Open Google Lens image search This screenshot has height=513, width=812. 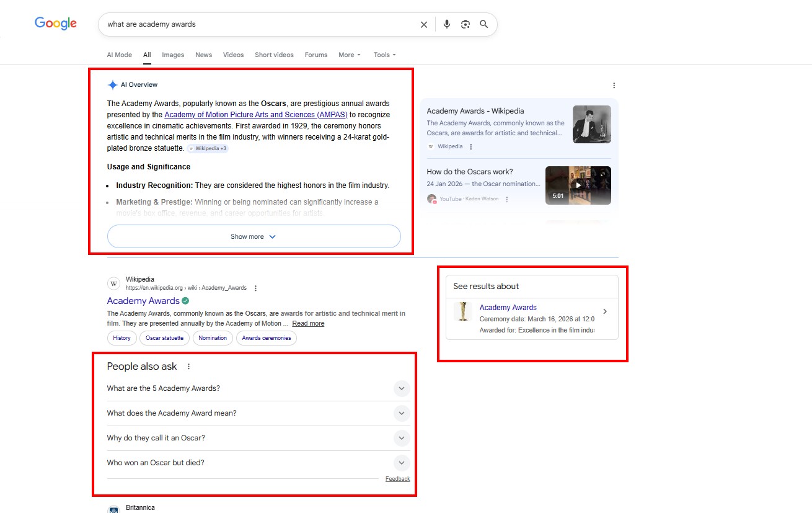coord(466,25)
